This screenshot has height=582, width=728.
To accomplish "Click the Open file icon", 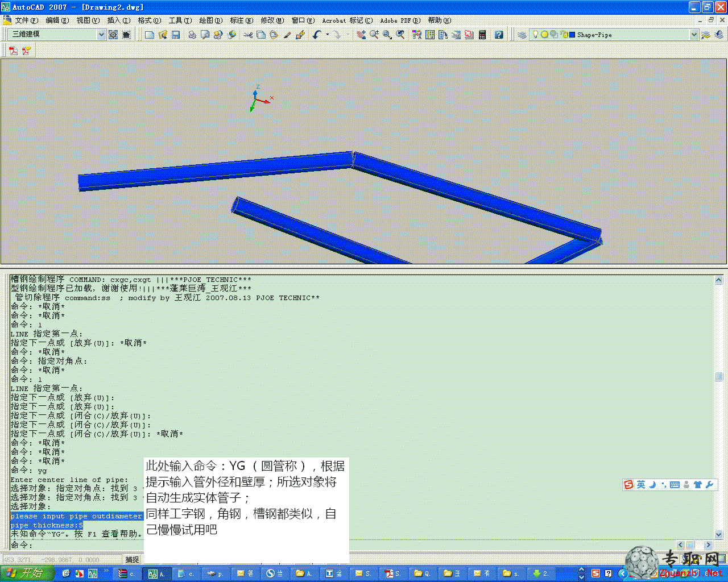I will (163, 35).
